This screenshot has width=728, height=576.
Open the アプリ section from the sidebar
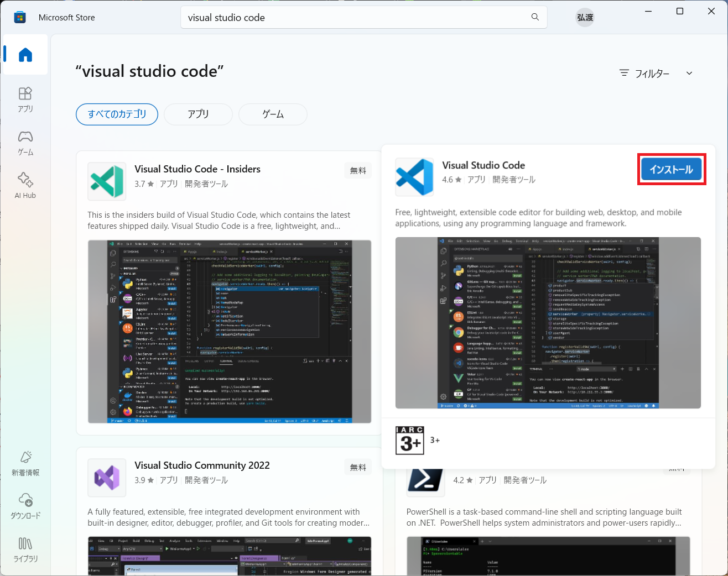24,100
